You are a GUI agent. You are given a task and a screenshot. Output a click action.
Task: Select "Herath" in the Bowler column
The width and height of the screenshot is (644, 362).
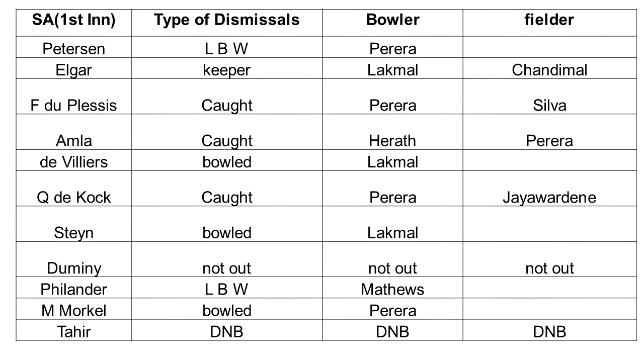tap(392, 141)
